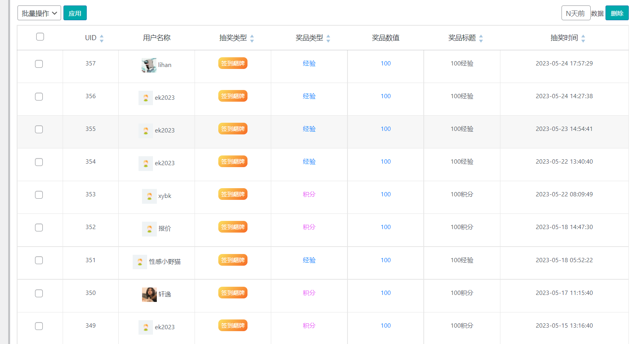Check the checkbox for UID 353
Screen dimensions: 644x344
39,195
